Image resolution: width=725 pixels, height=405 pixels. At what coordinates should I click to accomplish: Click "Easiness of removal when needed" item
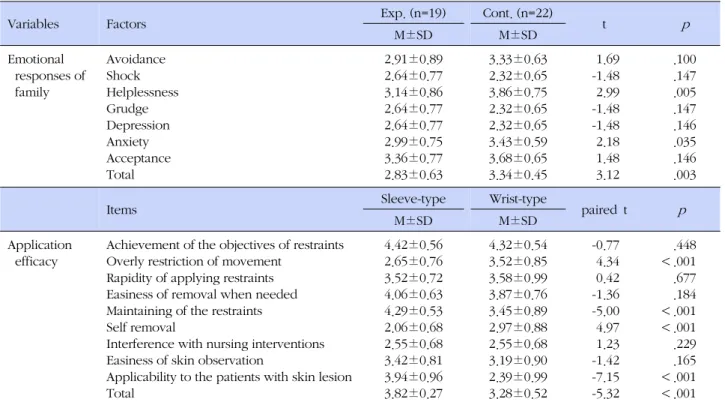pyautogui.click(x=202, y=295)
